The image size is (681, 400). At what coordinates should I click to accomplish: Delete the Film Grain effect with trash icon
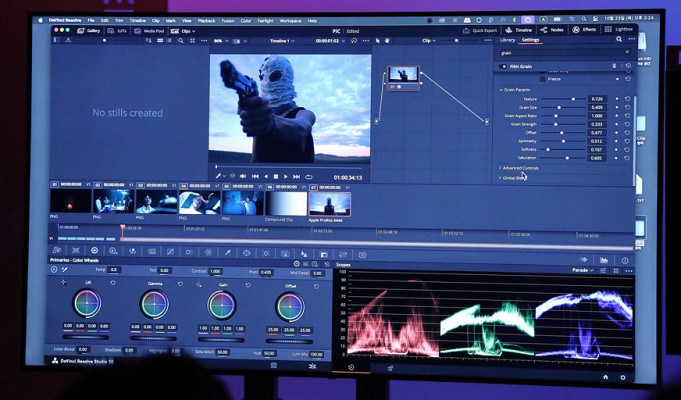(615, 65)
